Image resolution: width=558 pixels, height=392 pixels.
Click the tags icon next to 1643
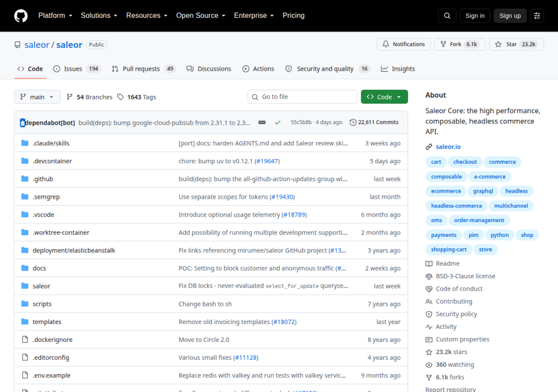click(120, 97)
